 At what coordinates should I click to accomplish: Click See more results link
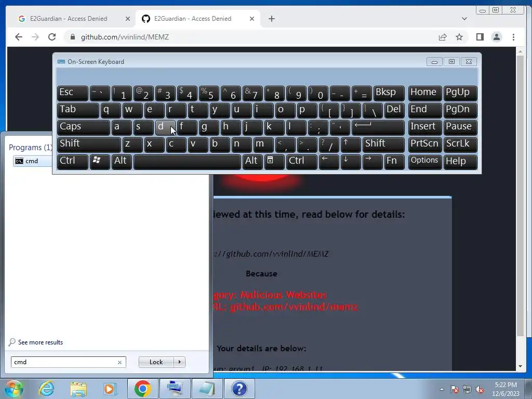coord(41,342)
